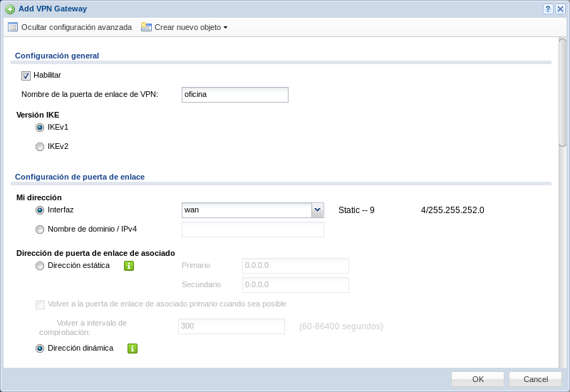Select the Interfaz radio button
570x392 pixels.
tap(40, 210)
